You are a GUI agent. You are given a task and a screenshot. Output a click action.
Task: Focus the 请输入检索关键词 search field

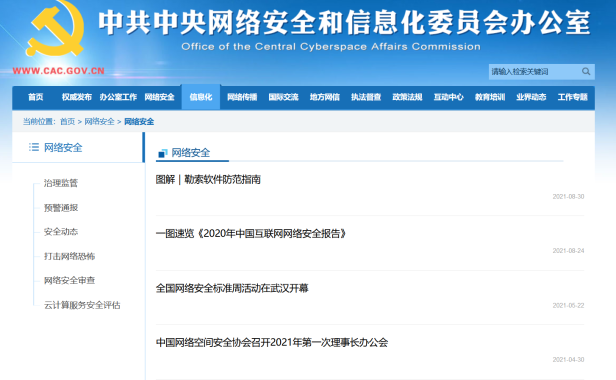(541, 72)
